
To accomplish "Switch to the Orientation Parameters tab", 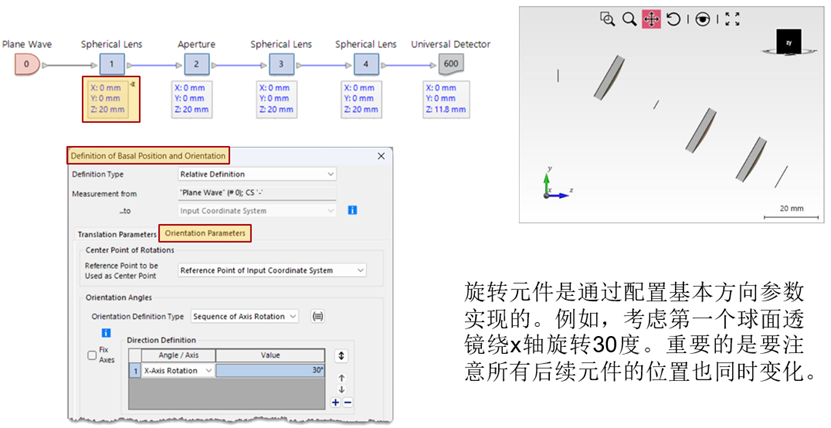I will [205, 233].
